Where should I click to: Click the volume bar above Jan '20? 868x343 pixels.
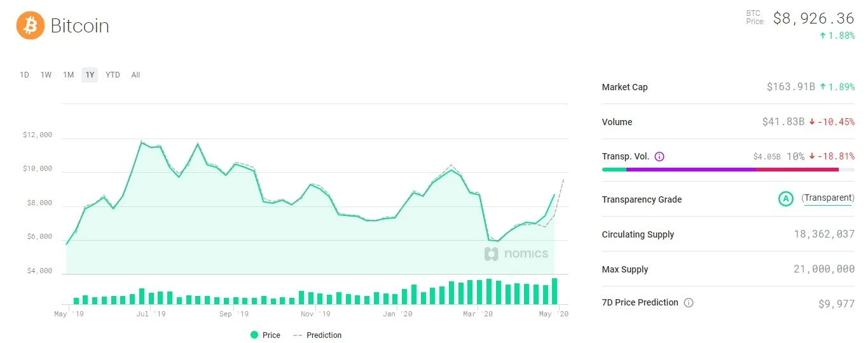[x=404, y=297]
